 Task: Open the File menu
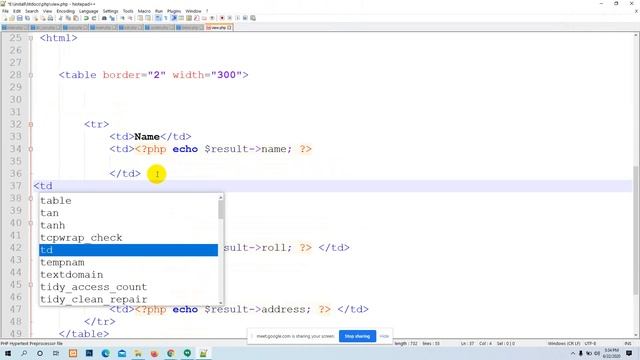point(5,11)
